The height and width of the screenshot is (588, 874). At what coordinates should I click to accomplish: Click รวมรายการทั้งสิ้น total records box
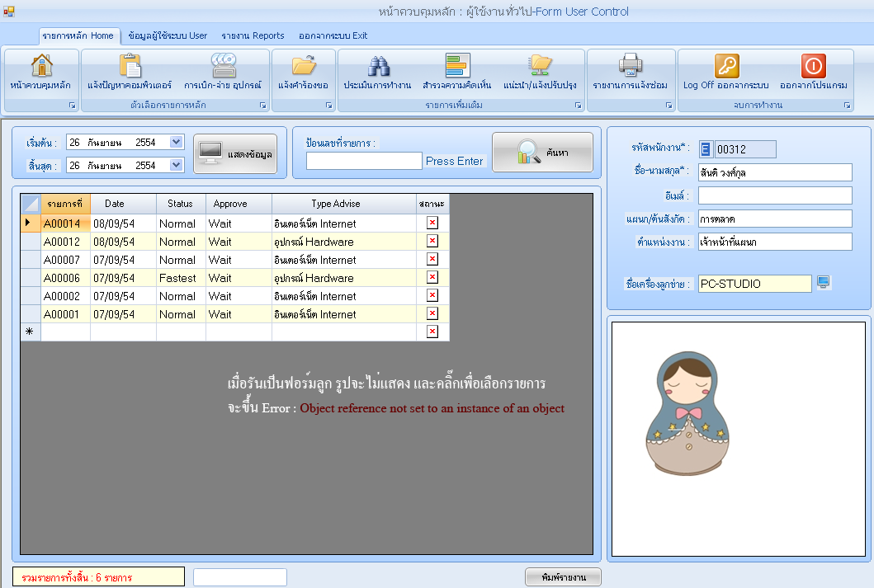(99, 576)
